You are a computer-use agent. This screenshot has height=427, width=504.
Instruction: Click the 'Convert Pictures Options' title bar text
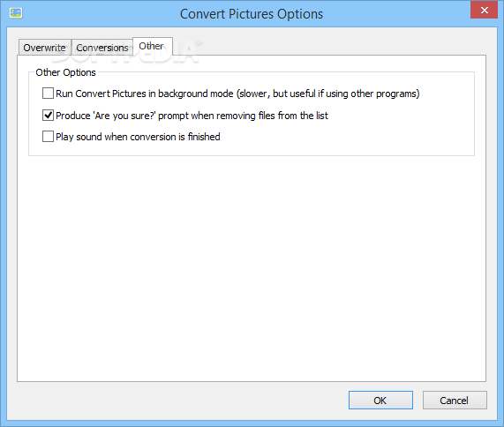(252, 14)
